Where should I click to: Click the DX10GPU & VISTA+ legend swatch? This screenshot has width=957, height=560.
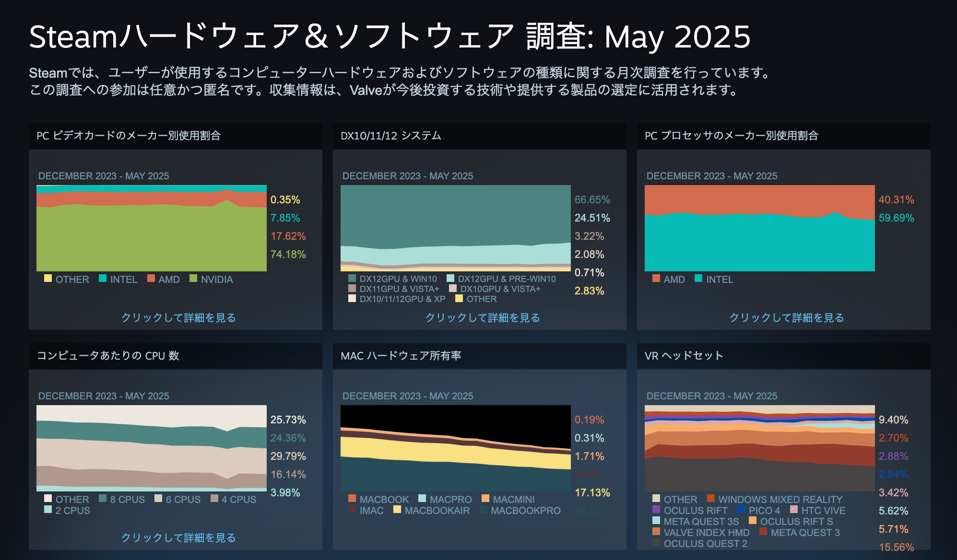coord(453,288)
